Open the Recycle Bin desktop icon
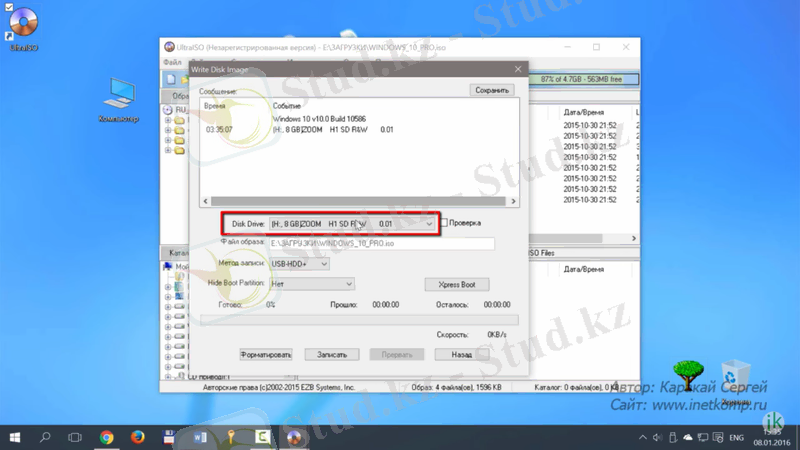Viewport: 800px width, 450px height. coord(735,382)
